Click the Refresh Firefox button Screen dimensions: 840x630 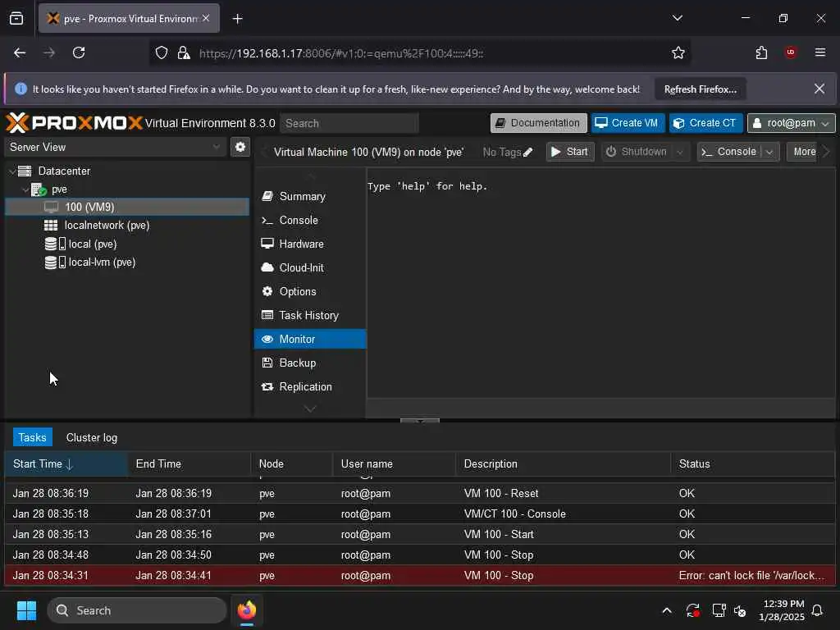[701, 89]
